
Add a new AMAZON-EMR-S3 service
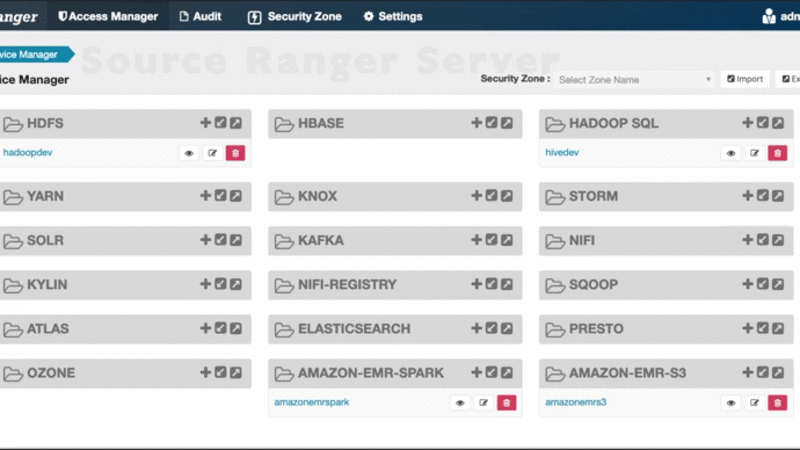[747, 372]
